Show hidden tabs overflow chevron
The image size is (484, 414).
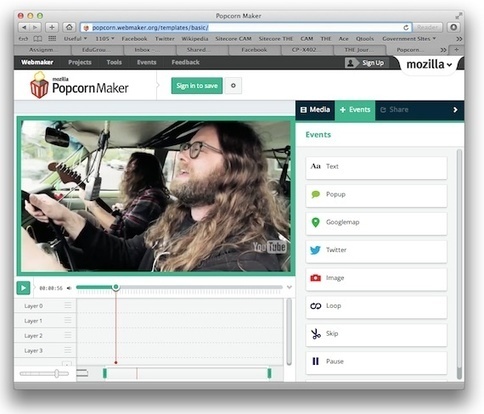pyautogui.click(x=443, y=50)
